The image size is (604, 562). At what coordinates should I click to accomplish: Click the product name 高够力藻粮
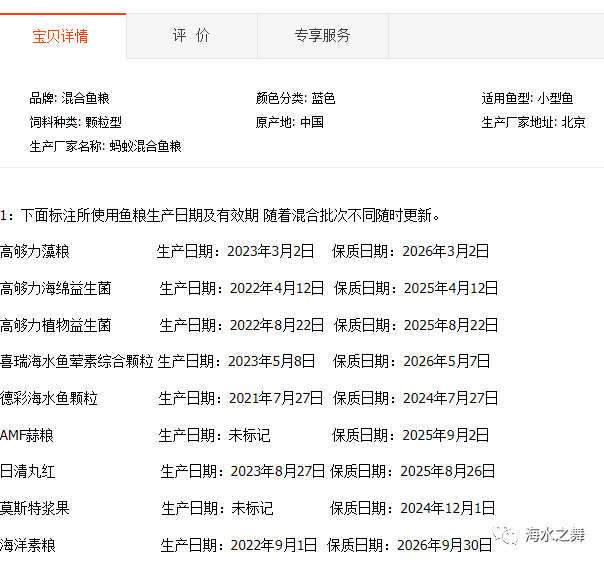click(35, 252)
